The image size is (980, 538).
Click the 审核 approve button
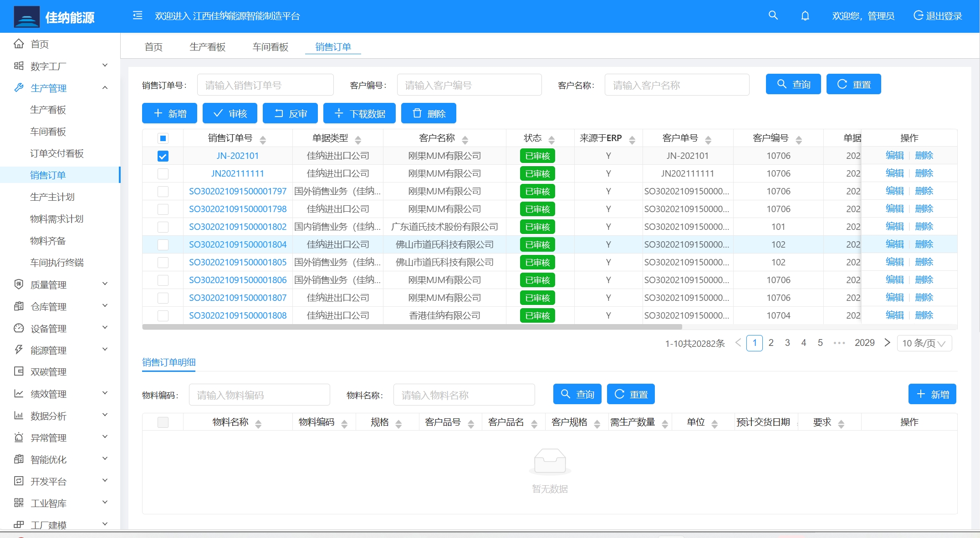[230, 113]
